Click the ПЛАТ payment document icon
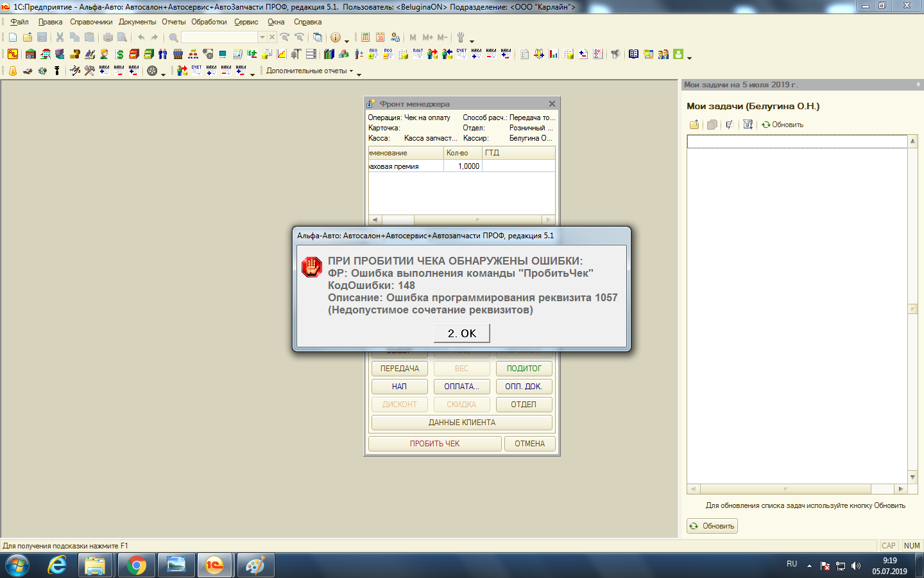The width and height of the screenshot is (924, 578). click(x=418, y=54)
